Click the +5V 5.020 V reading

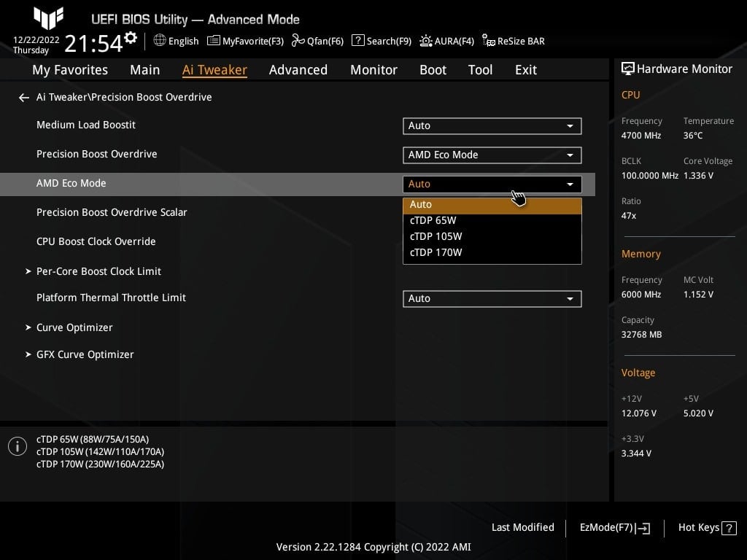698,413
